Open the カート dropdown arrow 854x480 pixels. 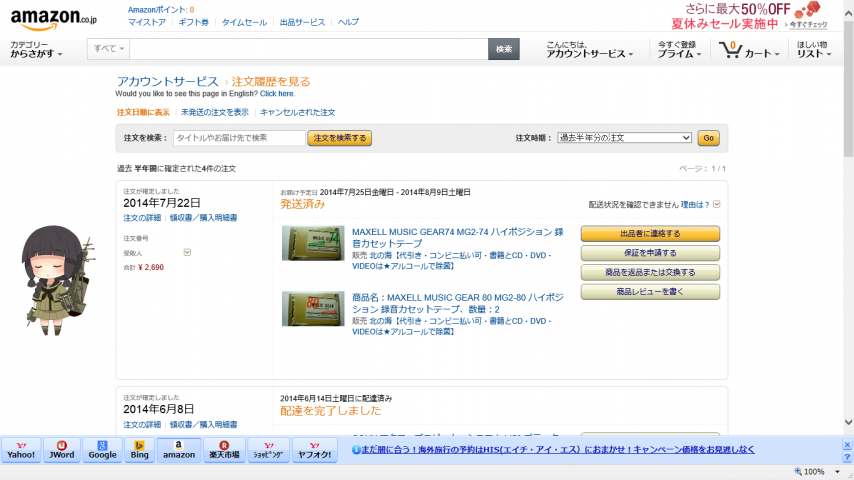(x=777, y=54)
